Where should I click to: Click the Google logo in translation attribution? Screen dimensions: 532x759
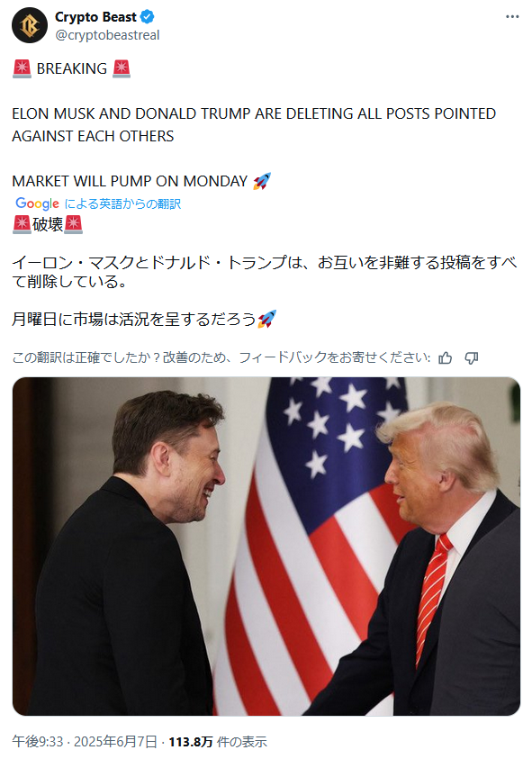tap(37, 203)
